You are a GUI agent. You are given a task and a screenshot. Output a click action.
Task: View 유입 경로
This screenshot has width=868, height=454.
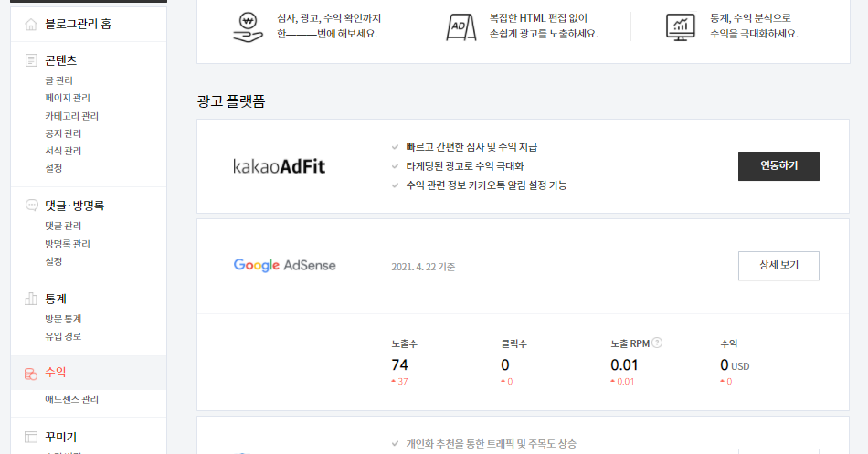63,336
